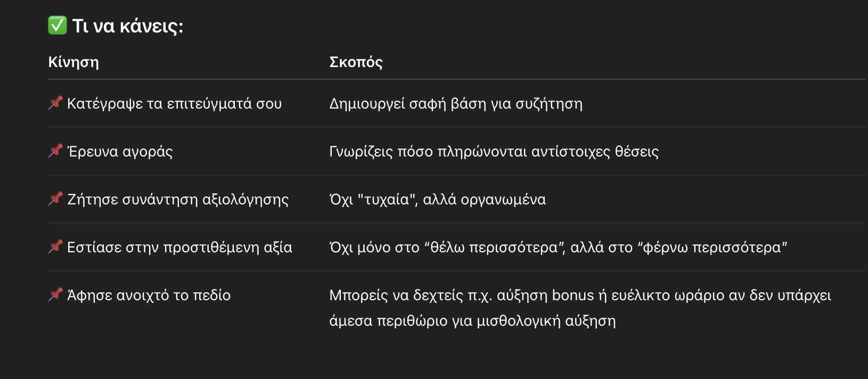The height and width of the screenshot is (379, 868).
Task: Click the text Όχι "τυχαία", αλλά οργανωμένα
Action: coord(437,200)
